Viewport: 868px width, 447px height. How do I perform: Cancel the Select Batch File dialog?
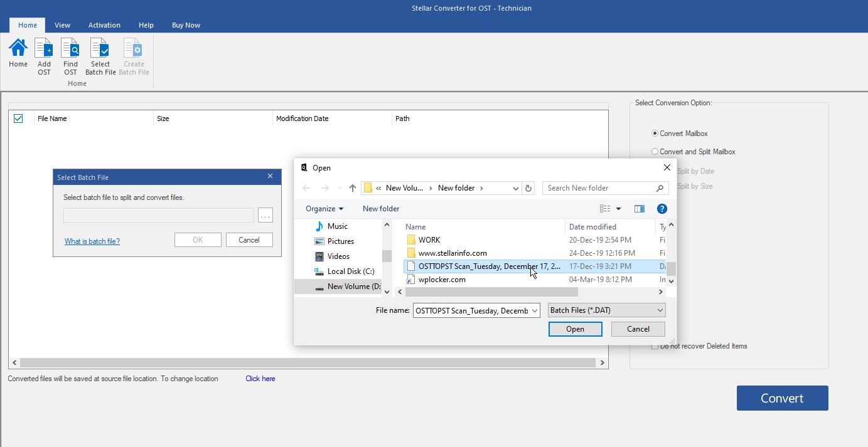pos(249,240)
